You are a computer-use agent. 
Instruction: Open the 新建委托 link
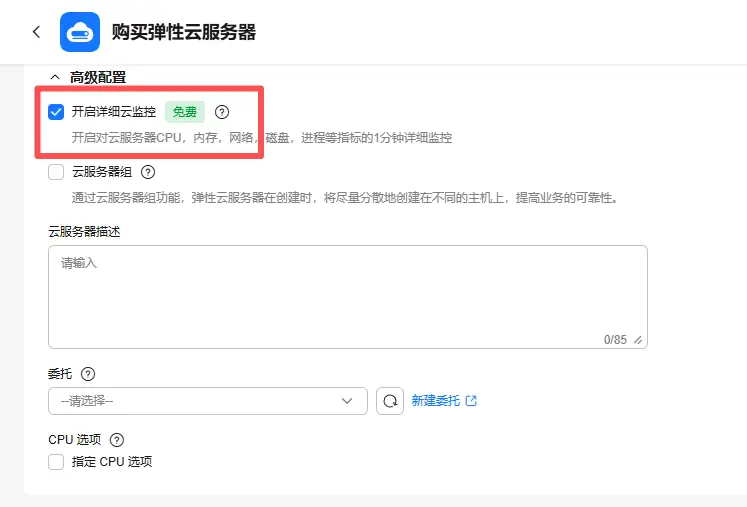click(x=435, y=401)
